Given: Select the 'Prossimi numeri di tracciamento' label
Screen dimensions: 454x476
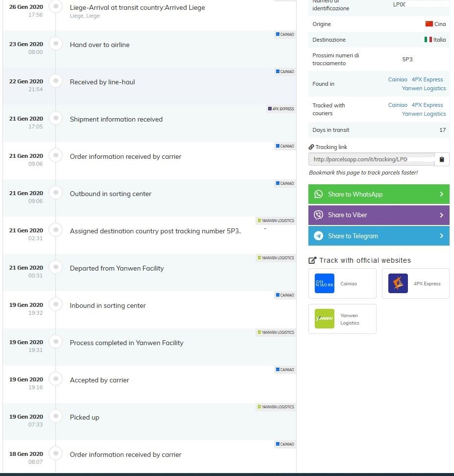Looking at the screenshot, I should pyautogui.click(x=335, y=59).
